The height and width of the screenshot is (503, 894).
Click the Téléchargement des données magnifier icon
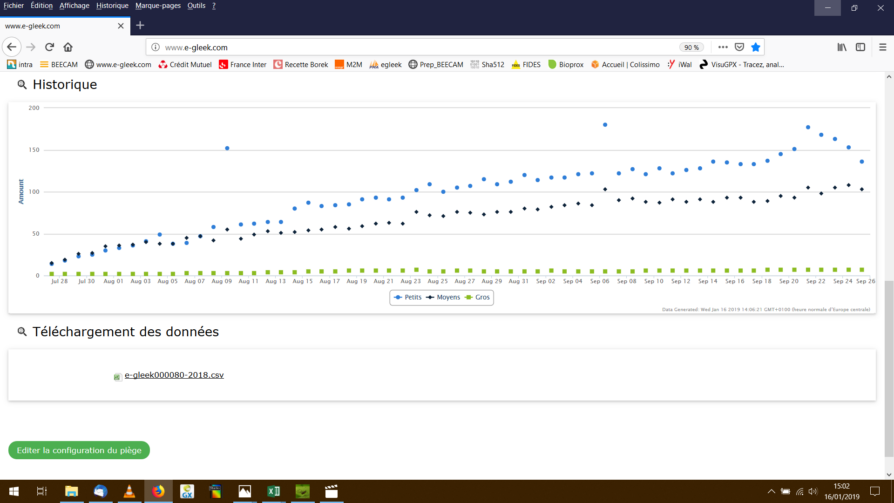coord(22,331)
